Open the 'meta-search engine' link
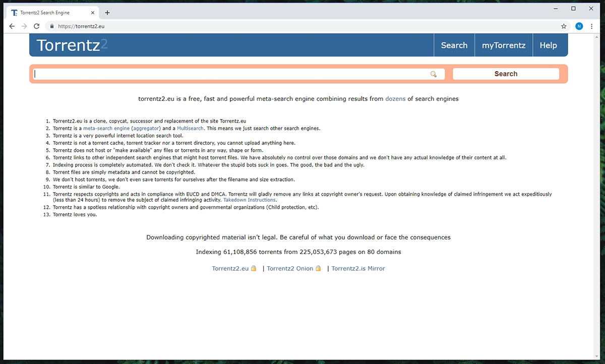 (x=106, y=129)
